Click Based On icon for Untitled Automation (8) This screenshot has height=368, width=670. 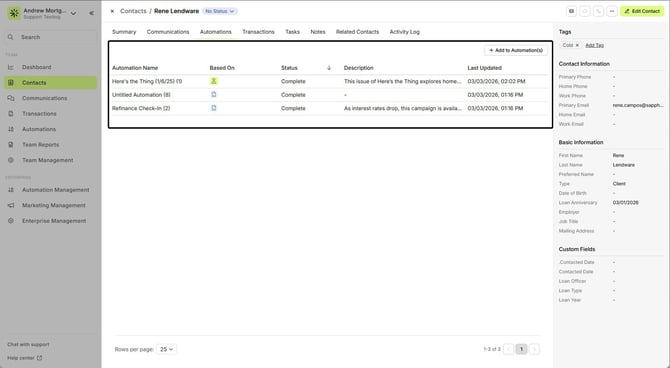214,94
